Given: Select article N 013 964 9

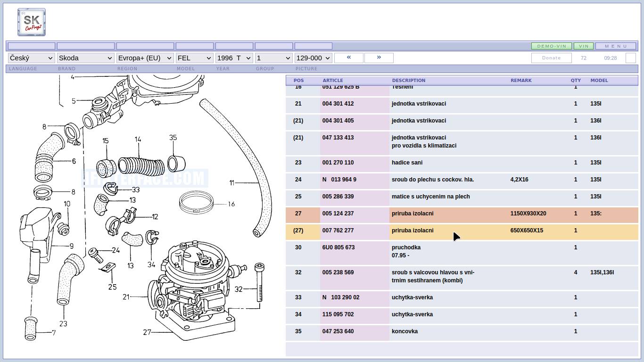Looking at the screenshot, I should (339, 180).
